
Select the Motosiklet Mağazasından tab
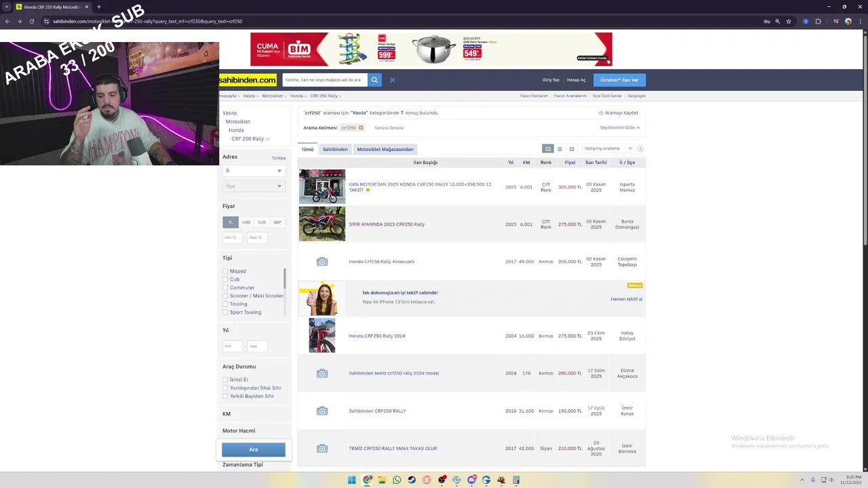pyautogui.click(x=385, y=149)
